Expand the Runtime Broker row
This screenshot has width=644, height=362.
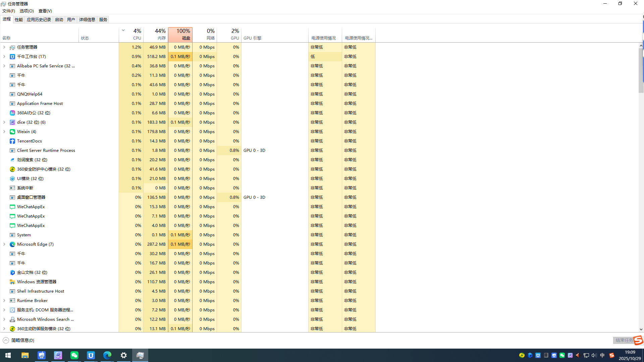(4, 301)
